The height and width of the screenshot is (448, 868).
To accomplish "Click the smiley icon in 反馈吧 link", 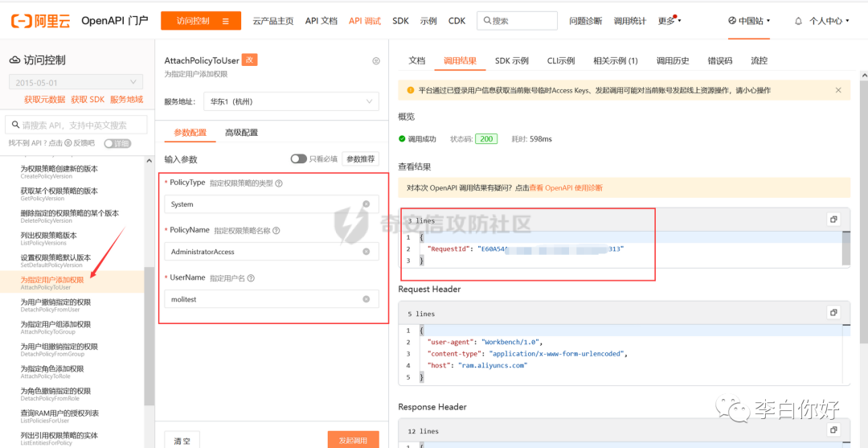I will pyautogui.click(x=68, y=143).
